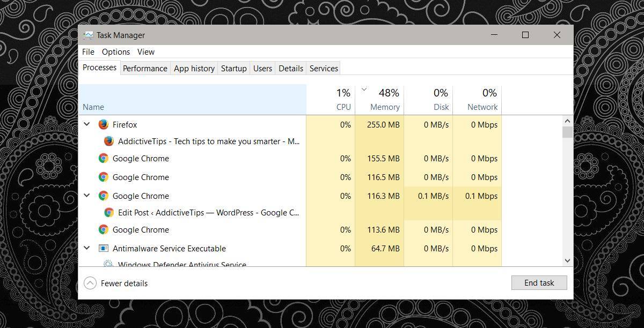Screen dimensions: 644x328
Task: Click Chrome icon in 113.6 MB row
Action: (104, 229)
